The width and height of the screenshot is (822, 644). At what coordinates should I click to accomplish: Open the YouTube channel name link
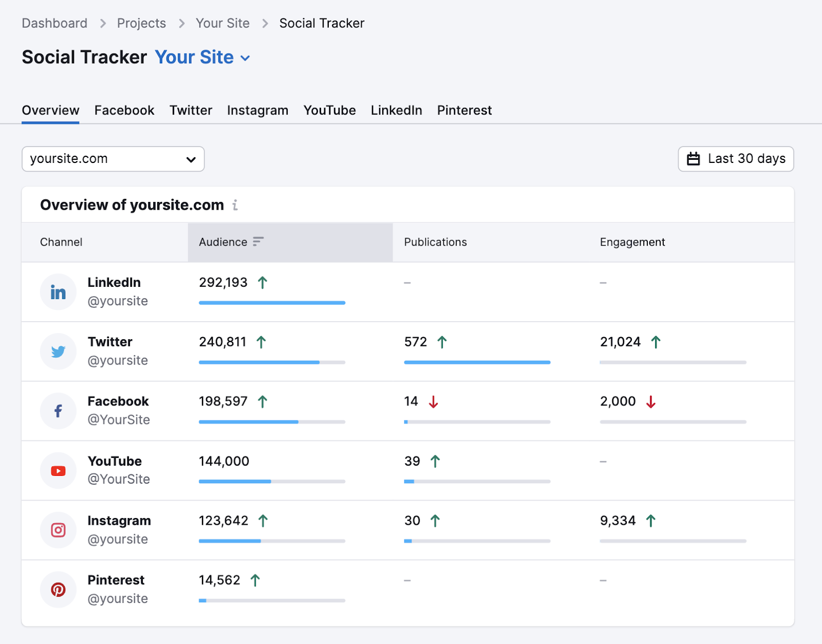[115, 461]
